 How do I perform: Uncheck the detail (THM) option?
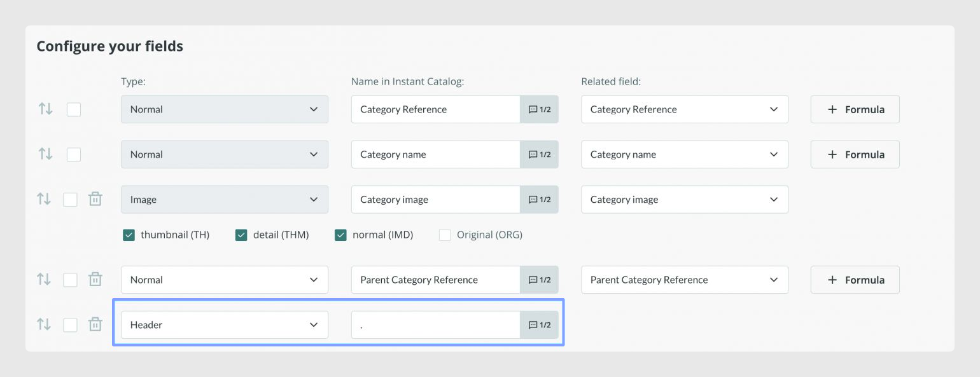(x=241, y=235)
